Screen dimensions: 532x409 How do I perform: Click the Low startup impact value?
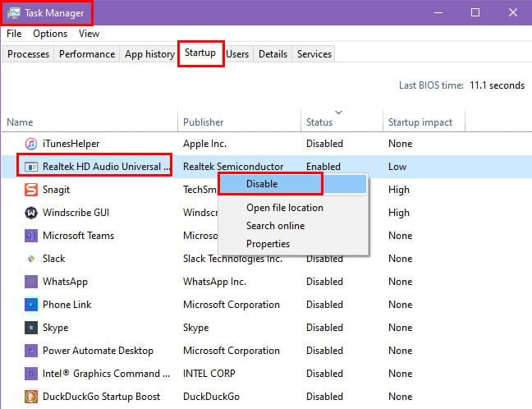pyautogui.click(x=397, y=167)
